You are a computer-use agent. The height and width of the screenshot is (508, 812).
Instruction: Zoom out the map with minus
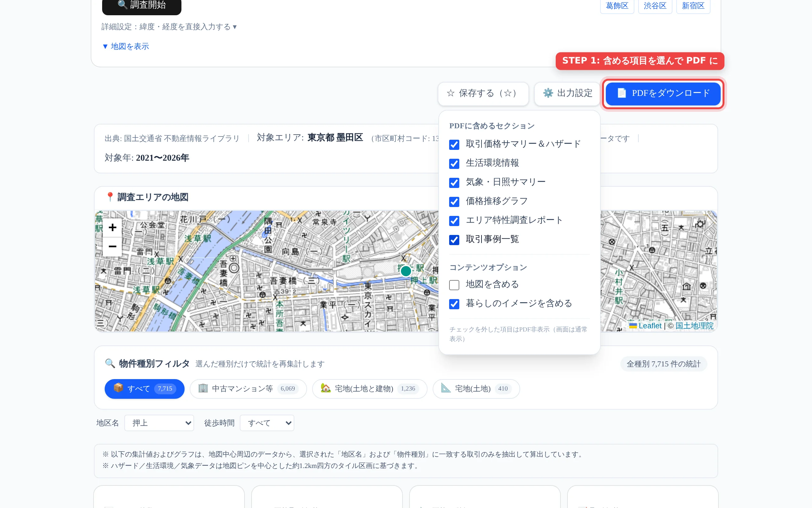[112, 247]
